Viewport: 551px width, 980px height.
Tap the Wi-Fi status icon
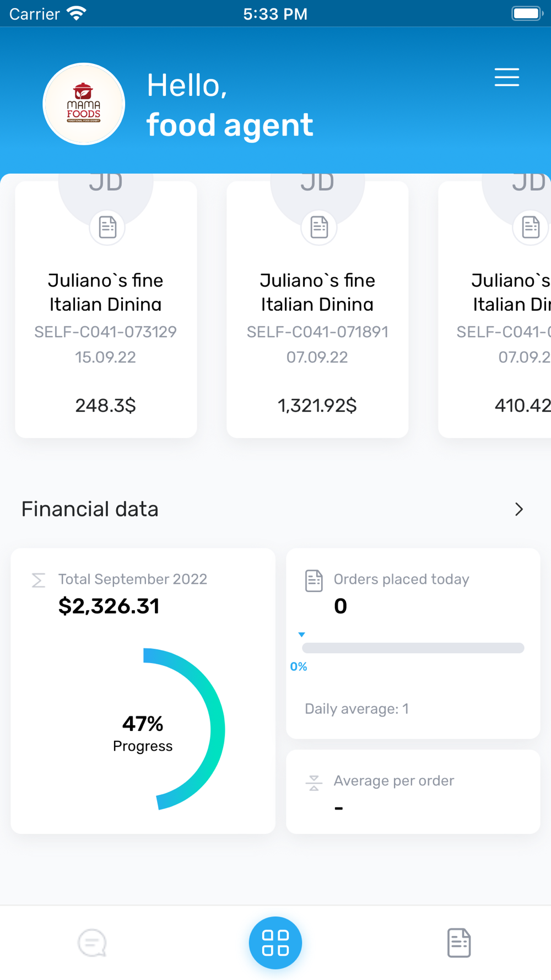[x=77, y=13]
